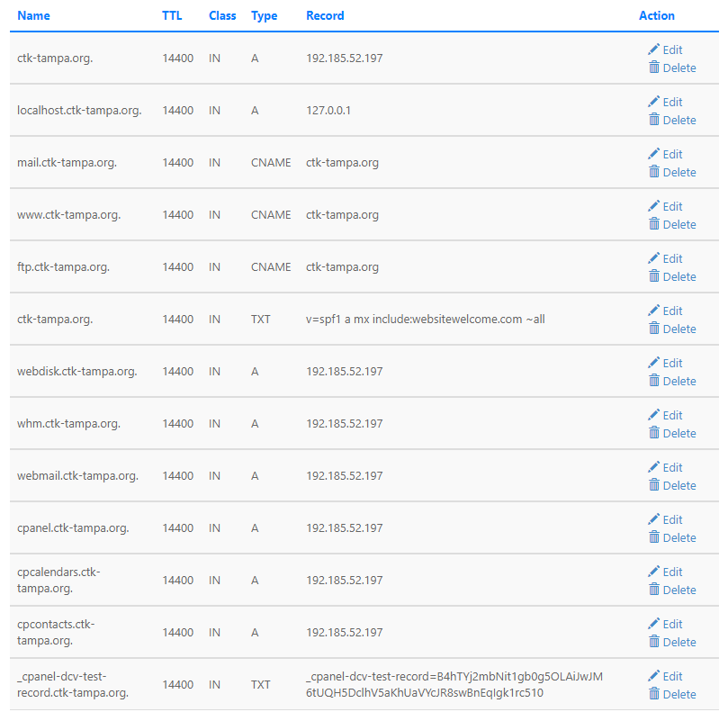The width and height of the screenshot is (728, 712).
Task: Click trash icon for webdisk.ctk-tampa.org record
Action: 654,381
